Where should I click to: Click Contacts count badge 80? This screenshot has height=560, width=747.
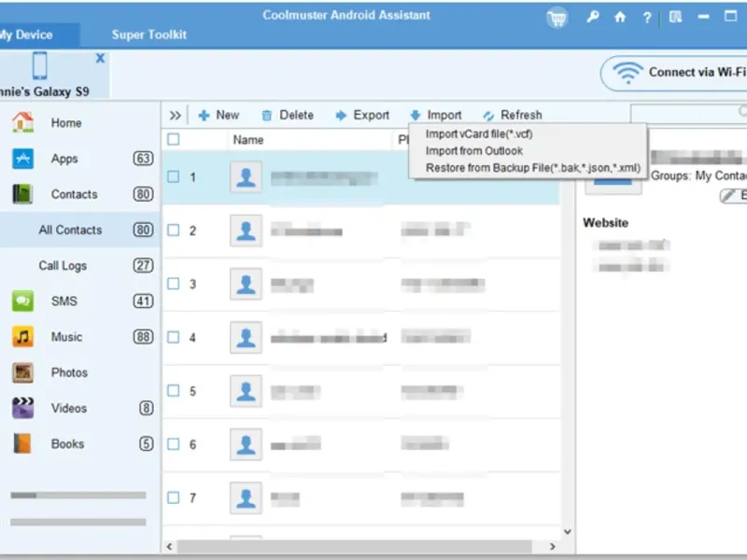click(x=143, y=194)
